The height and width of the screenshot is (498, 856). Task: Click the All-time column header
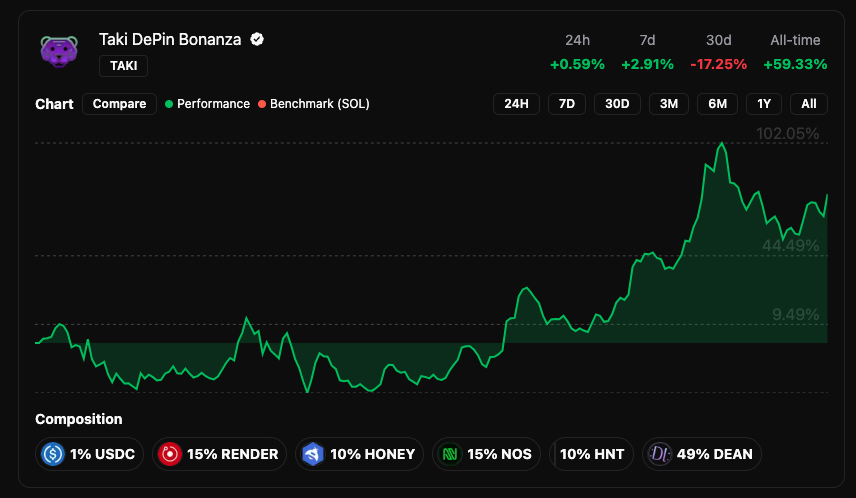[x=795, y=40]
